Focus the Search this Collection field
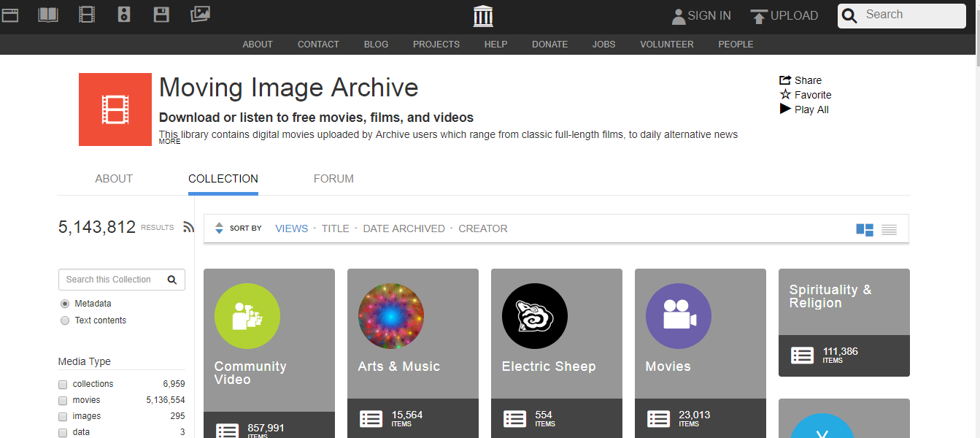Screen dimensions: 980x438 click(122, 280)
